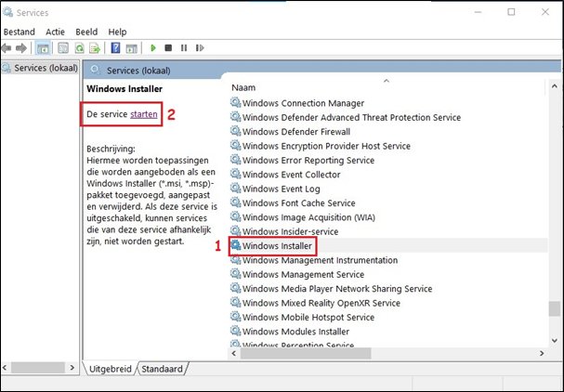Select Windows Management Service entry
The width and height of the screenshot is (564, 392).
coord(303,274)
